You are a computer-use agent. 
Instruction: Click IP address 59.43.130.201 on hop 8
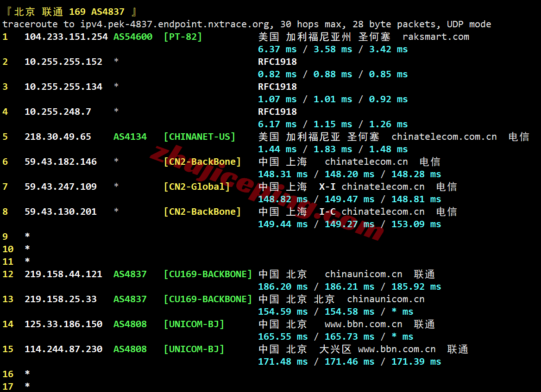[x=60, y=212]
